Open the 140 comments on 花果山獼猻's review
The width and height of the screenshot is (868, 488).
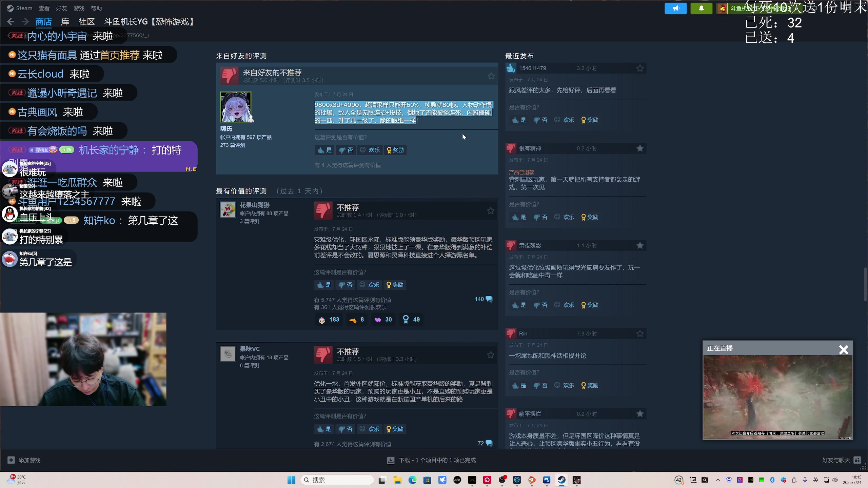(484, 299)
